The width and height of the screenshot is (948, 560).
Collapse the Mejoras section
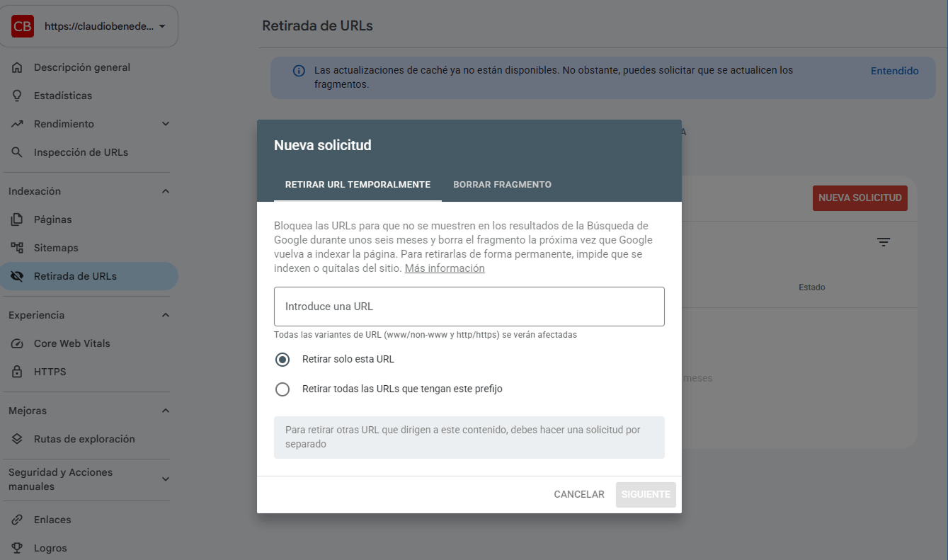pos(166,411)
